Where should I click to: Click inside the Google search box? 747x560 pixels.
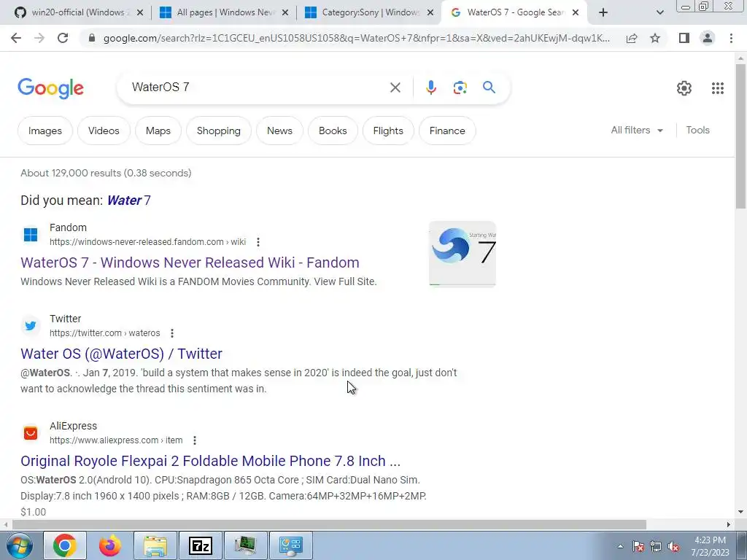[258, 87]
